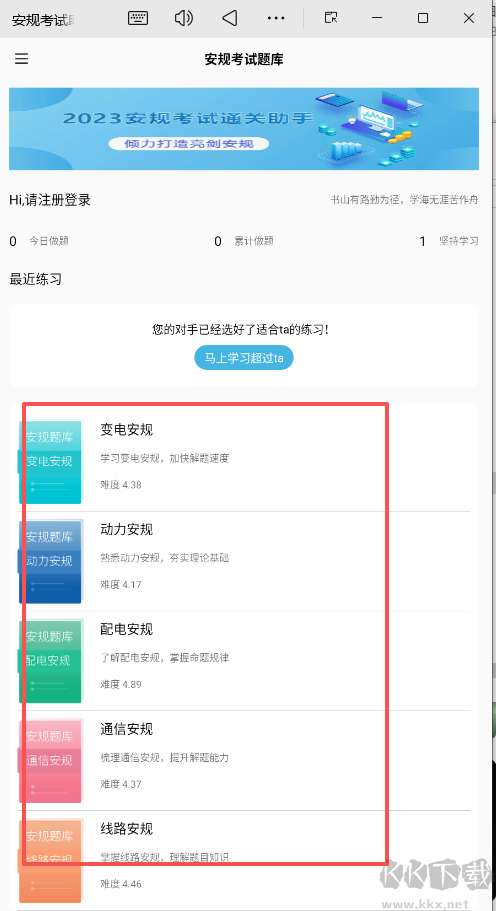Click 难度 4.37 rating text
The height and width of the screenshot is (911, 496).
pyautogui.click(x=121, y=784)
